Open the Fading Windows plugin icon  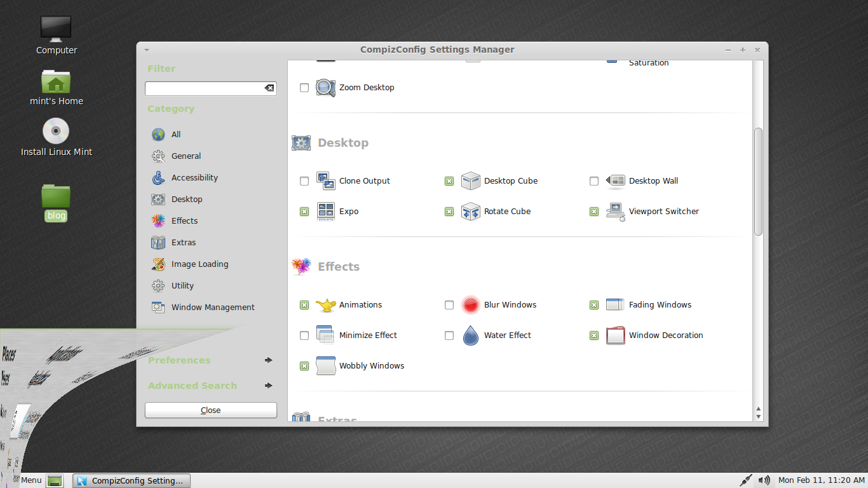[616, 305]
